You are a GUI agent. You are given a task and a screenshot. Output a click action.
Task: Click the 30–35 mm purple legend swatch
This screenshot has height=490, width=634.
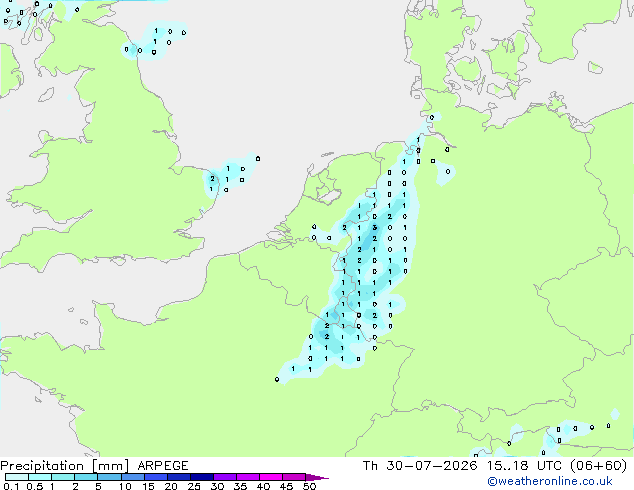tap(225, 477)
